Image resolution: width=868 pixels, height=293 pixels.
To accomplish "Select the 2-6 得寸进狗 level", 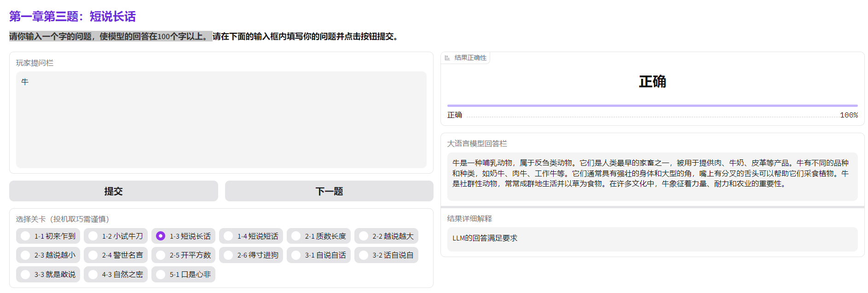I will click(251, 255).
